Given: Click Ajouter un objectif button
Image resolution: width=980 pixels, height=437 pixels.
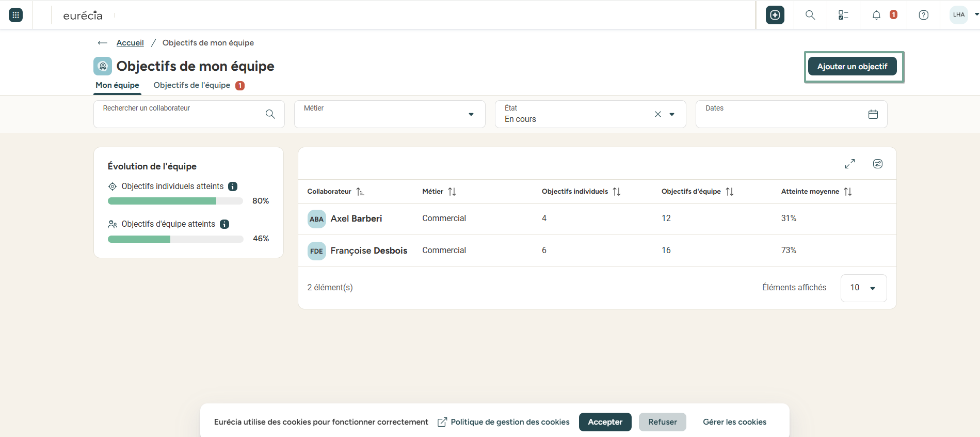Looking at the screenshot, I should pyautogui.click(x=853, y=66).
